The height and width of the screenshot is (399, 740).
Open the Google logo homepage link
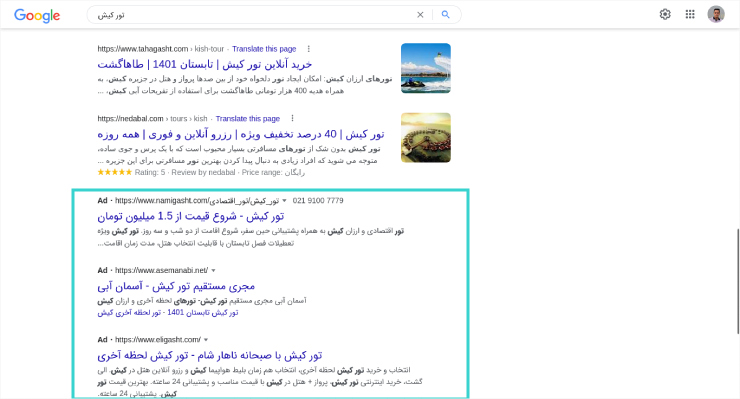click(x=37, y=15)
